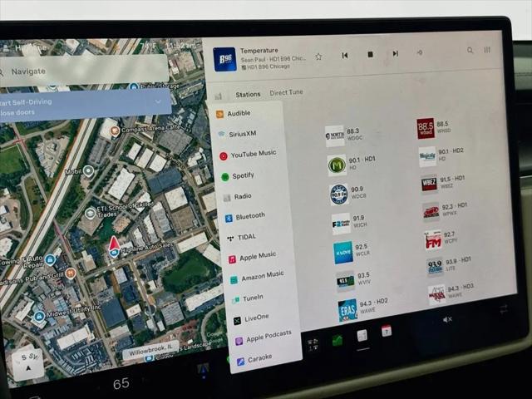Select ETI School of Skilled Trades pin
Image resolution: width=532 pixels, height=399 pixels.
[90, 214]
